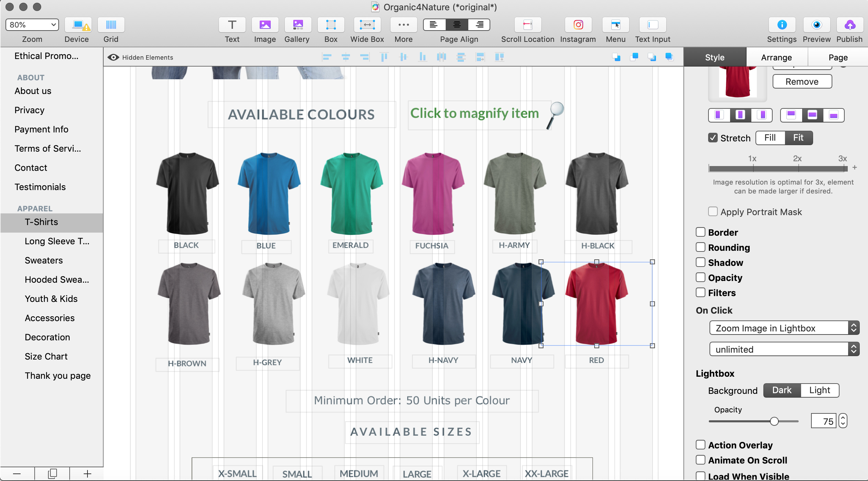Click the lightbox opacity value field
The width and height of the screenshot is (868, 481).
tap(824, 421)
